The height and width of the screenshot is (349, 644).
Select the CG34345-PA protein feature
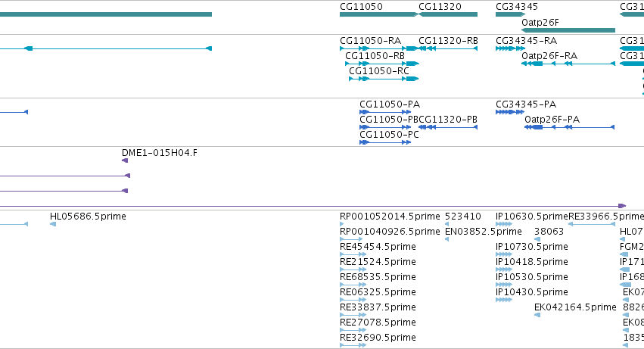(x=510, y=112)
